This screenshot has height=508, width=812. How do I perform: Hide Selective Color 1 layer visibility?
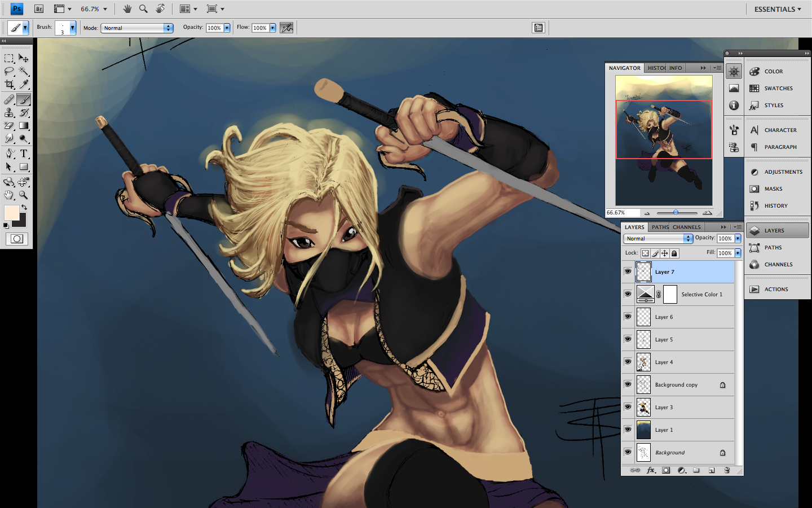(628, 294)
